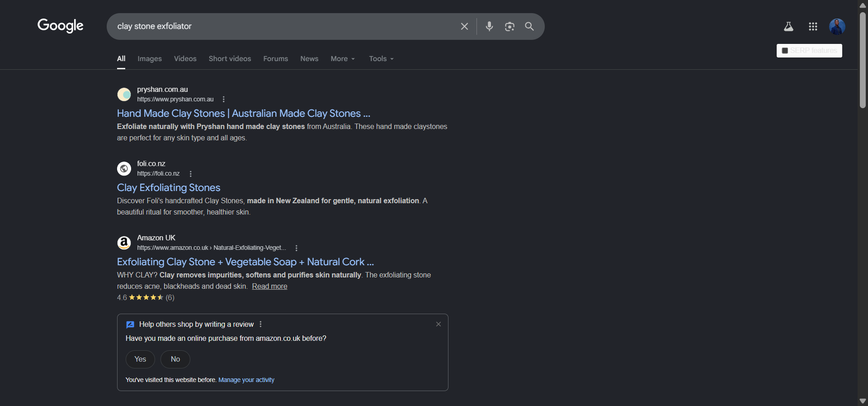Click in the search input field
Image resolution: width=868 pixels, height=406 pixels.
click(285, 26)
